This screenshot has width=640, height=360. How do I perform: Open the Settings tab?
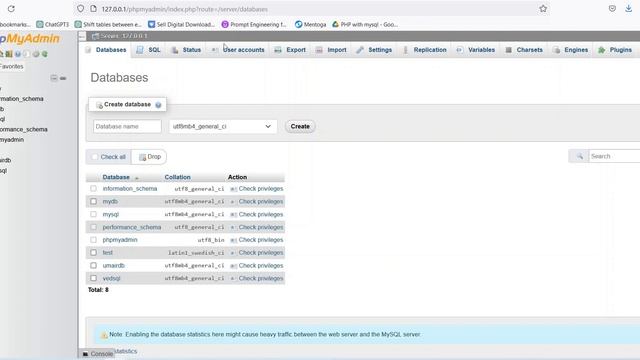374,50
